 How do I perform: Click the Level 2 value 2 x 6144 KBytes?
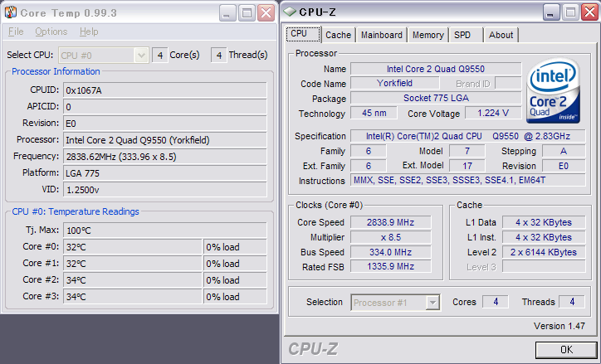point(544,252)
